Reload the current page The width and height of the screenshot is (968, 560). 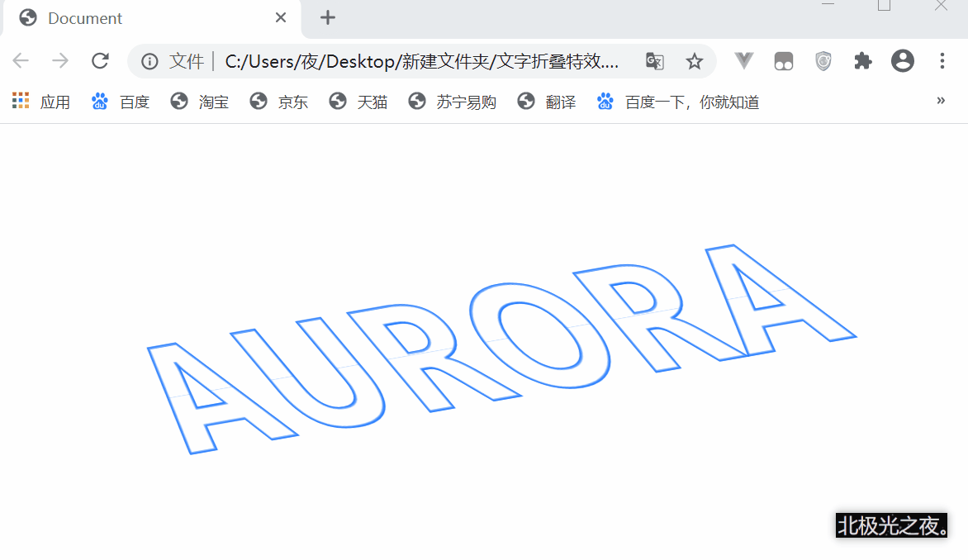pos(100,61)
